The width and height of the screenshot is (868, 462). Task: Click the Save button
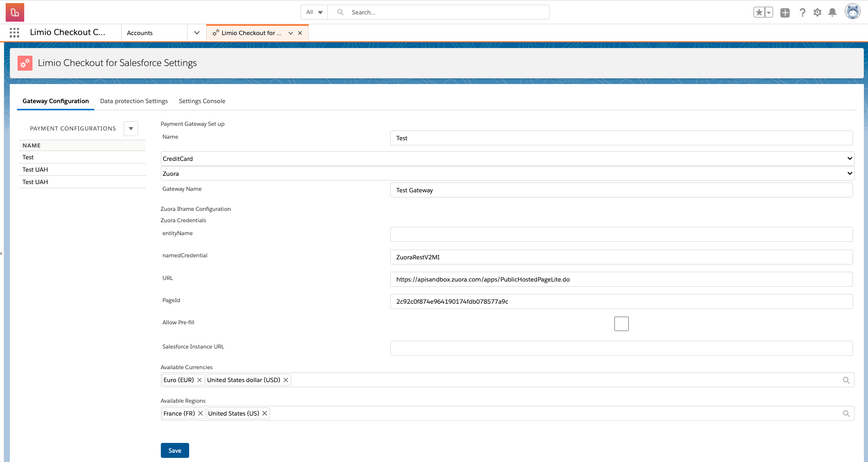click(175, 450)
